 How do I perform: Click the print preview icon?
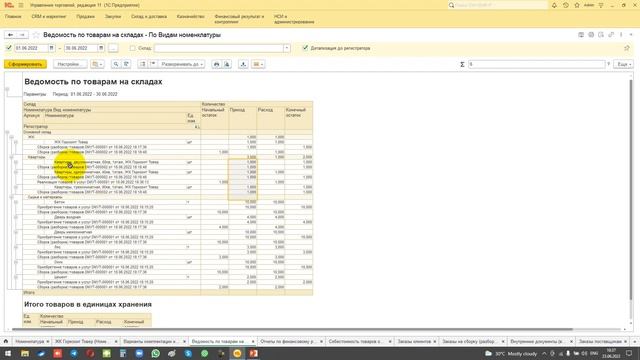pyautogui.click(x=227, y=64)
